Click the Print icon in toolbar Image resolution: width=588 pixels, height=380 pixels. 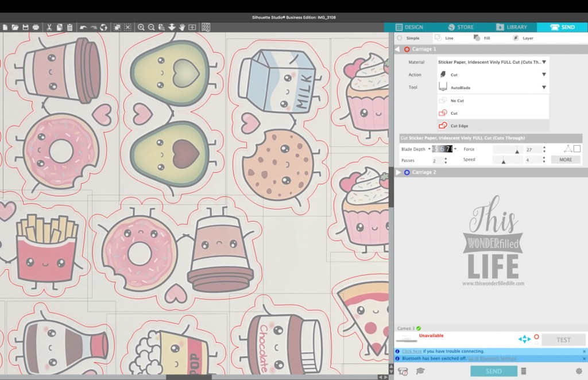pyautogui.click(x=36, y=27)
